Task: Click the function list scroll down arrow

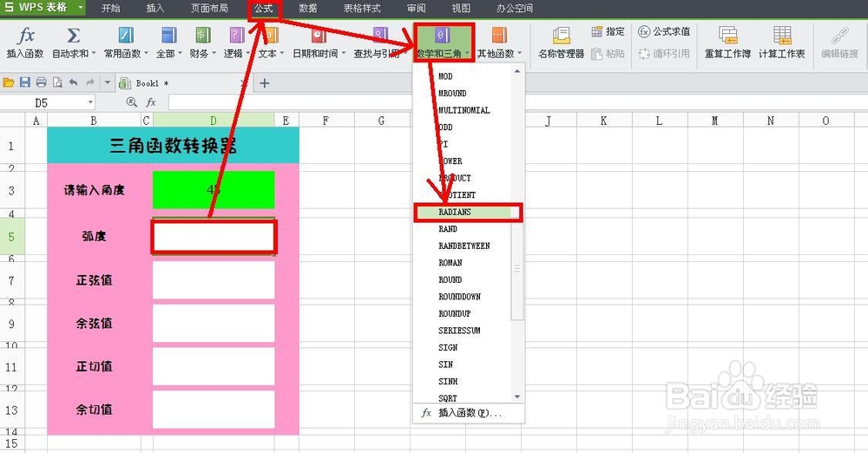Action: click(517, 397)
